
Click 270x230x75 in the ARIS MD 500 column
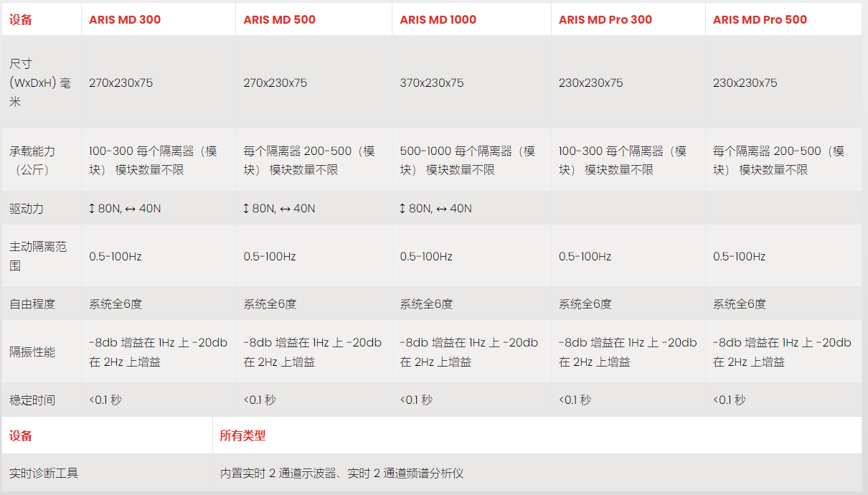pos(275,82)
